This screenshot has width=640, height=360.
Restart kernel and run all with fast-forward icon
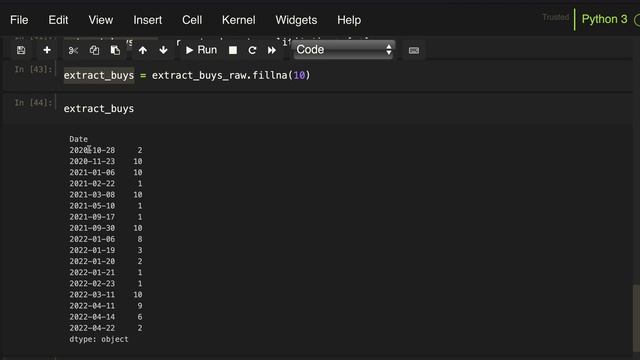tap(272, 50)
